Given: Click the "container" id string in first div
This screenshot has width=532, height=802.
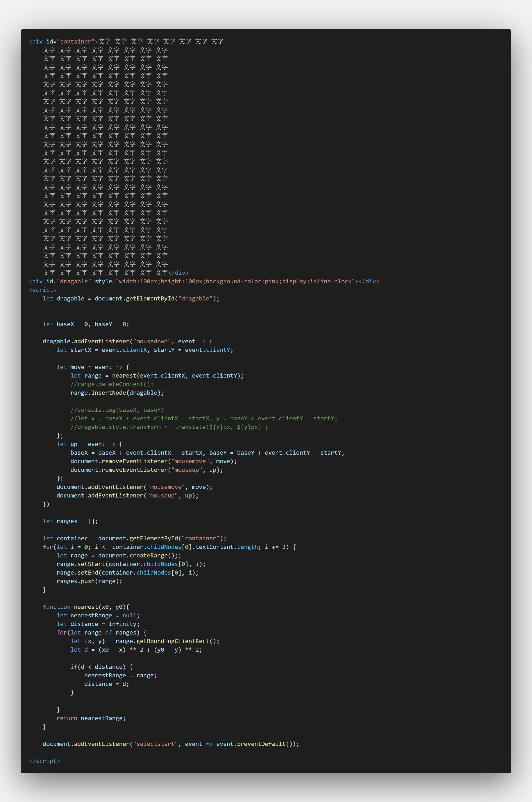Looking at the screenshot, I should 75,41.
